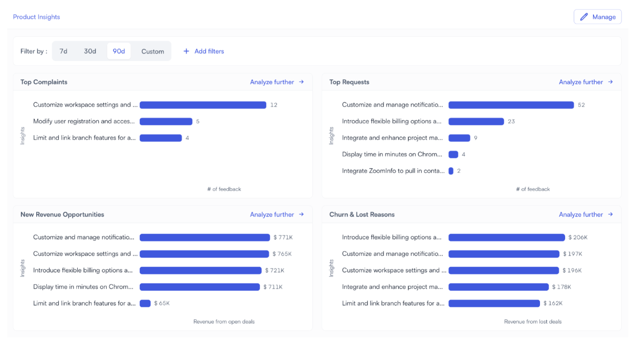Click the complaints bar with value 12

[203, 105]
